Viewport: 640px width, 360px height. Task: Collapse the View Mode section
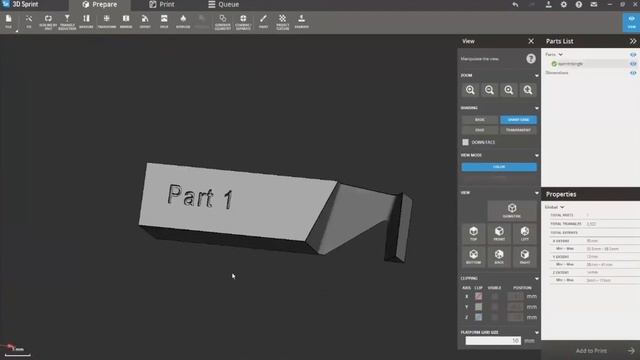click(x=536, y=156)
